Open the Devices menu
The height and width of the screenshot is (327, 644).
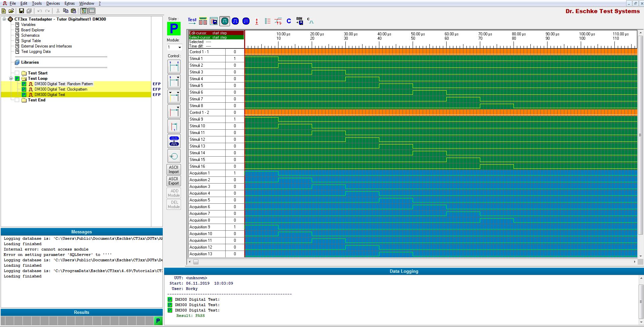(53, 3)
